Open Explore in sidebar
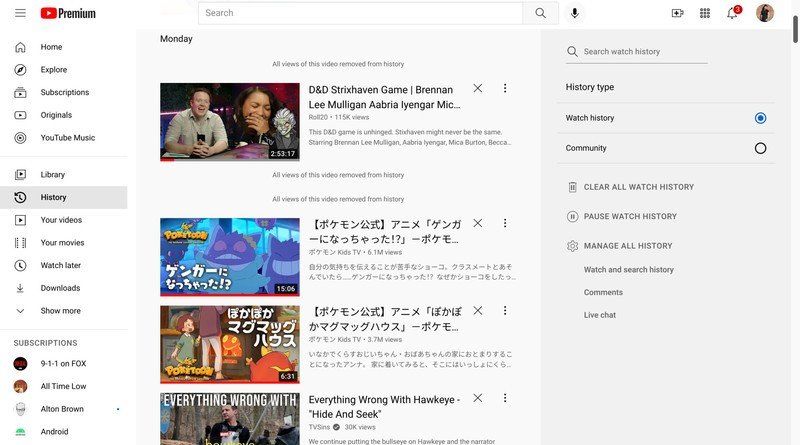Image resolution: width=800 pixels, height=445 pixels. [64, 69]
